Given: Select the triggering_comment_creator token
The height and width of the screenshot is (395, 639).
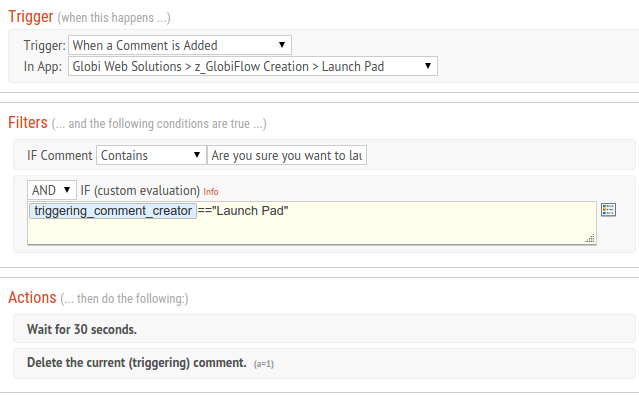Looking at the screenshot, I should [113, 211].
